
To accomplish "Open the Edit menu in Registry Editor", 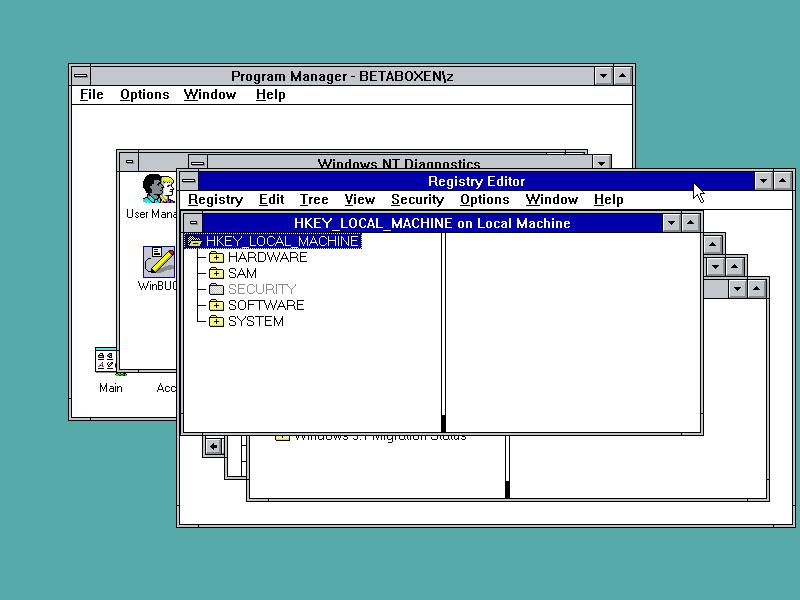I will [271, 199].
